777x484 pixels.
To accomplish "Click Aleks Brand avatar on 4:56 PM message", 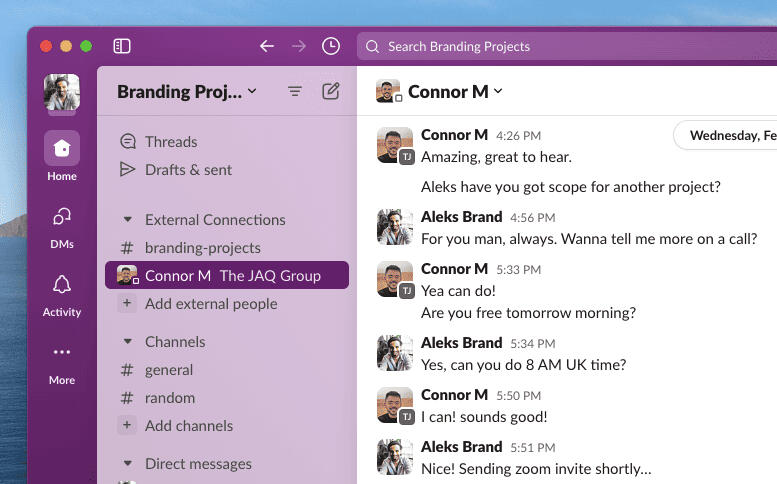I will click(x=395, y=227).
